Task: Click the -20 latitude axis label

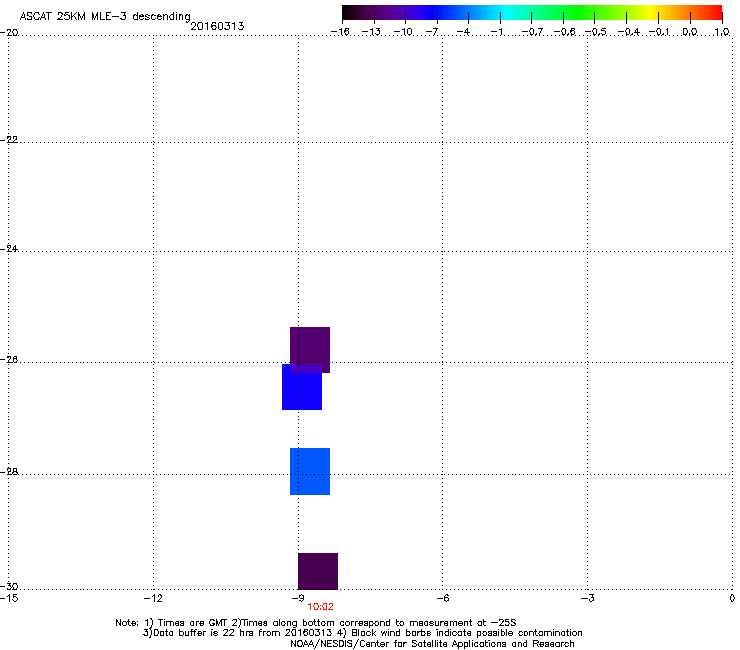Action: [x=9, y=32]
